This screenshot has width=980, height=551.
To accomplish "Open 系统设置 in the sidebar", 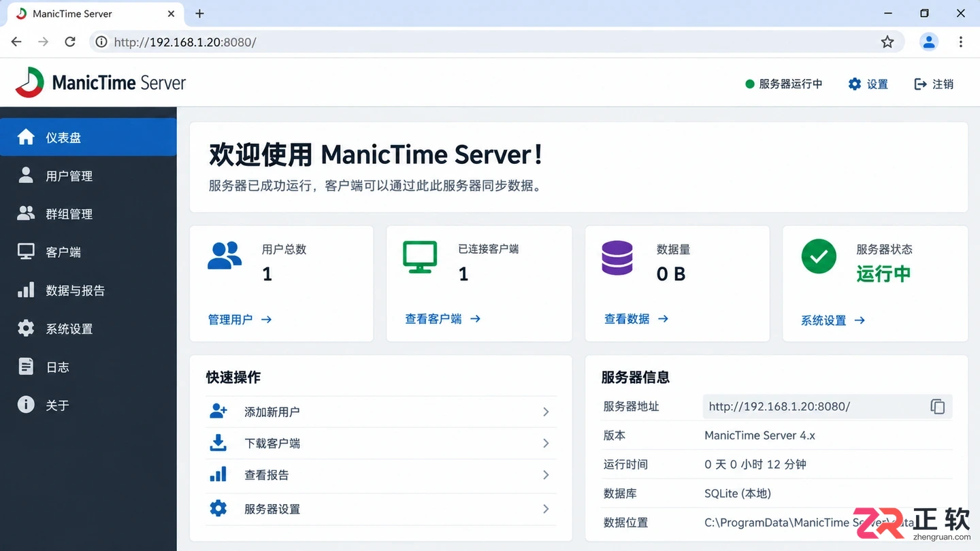I will (88, 329).
